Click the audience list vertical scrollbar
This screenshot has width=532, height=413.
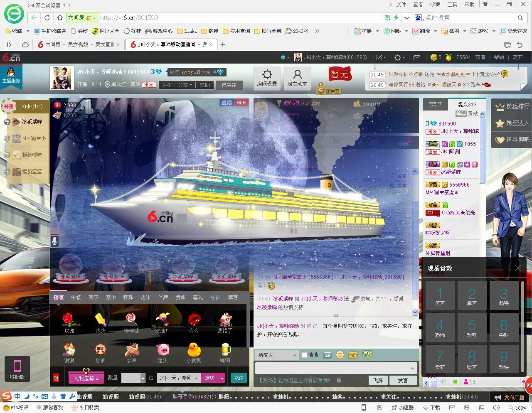coord(482,150)
